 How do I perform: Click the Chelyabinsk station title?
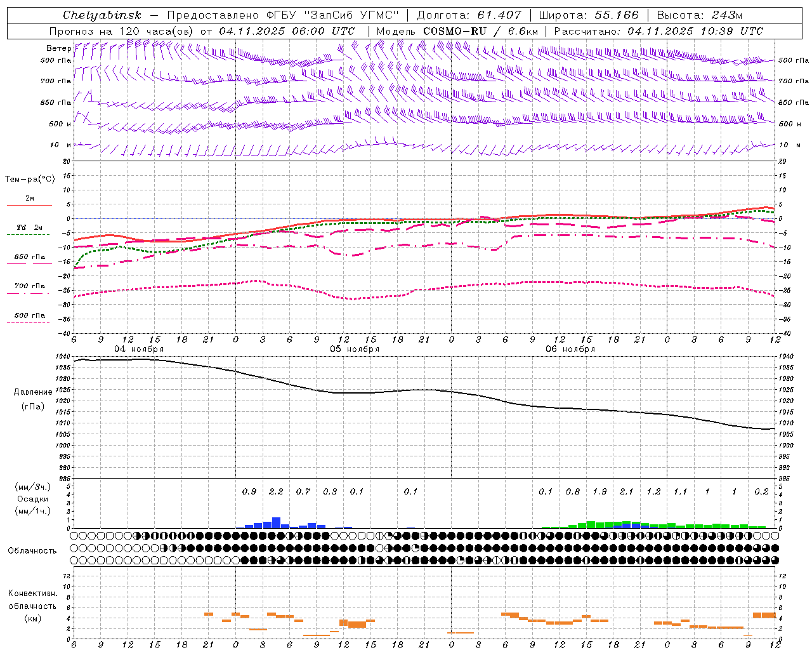102,15
